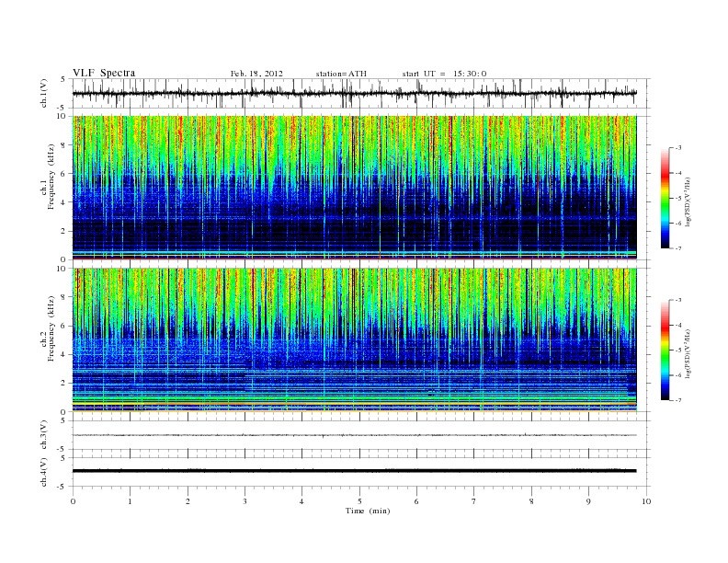
Task: Click the "6" kHz tick of ch.2 spectrogram
Action: (x=63, y=326)
